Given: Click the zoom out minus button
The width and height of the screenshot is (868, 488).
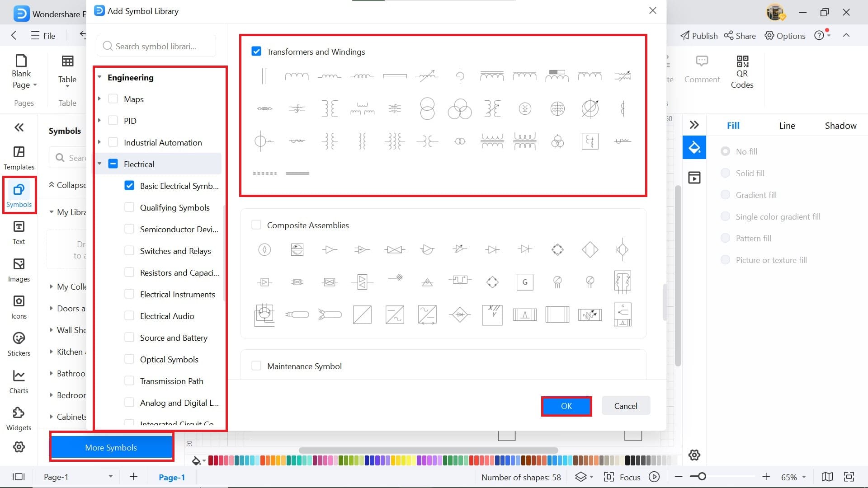Looking at the screenshot, I should click(678, 477).
